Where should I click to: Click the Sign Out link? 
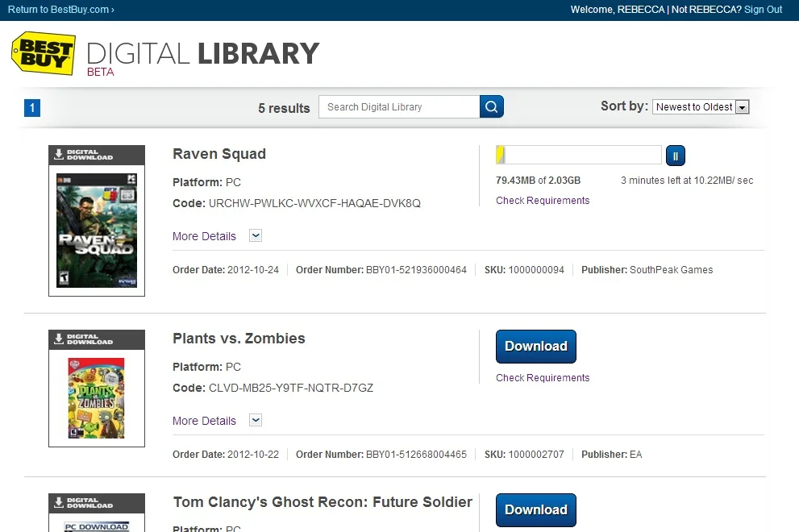point(763,10)
